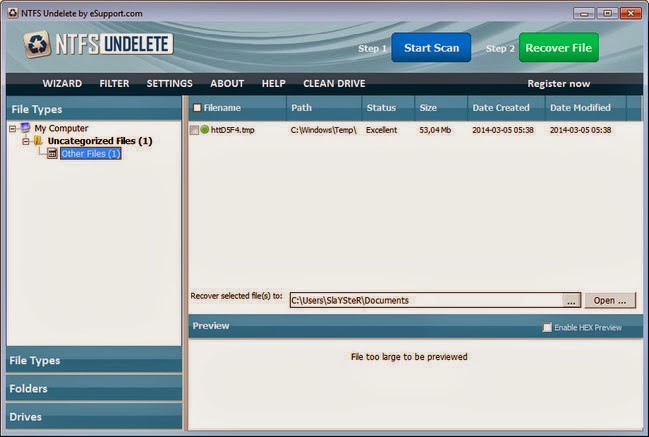Expand the Drives panel

click(x=94, y=416)
